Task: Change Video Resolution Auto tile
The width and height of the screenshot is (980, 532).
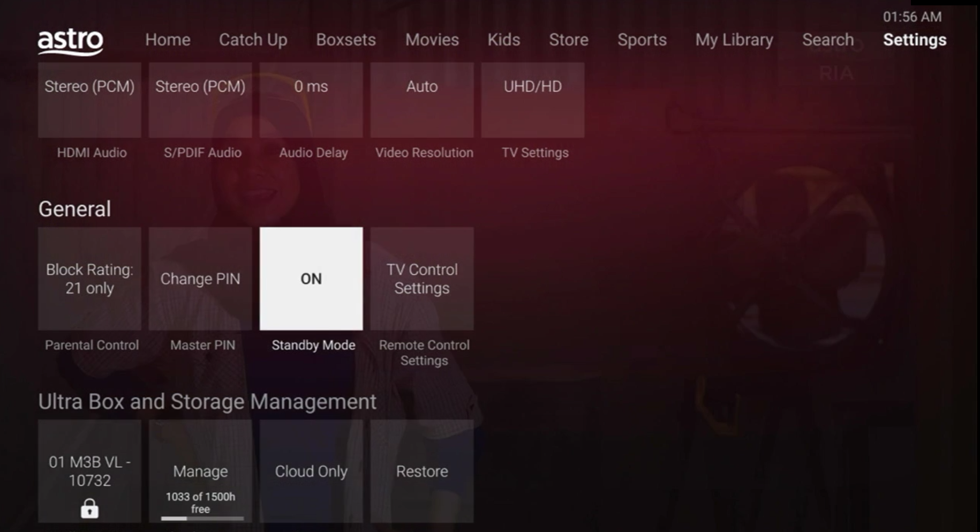Action: [x=422, y=100]
